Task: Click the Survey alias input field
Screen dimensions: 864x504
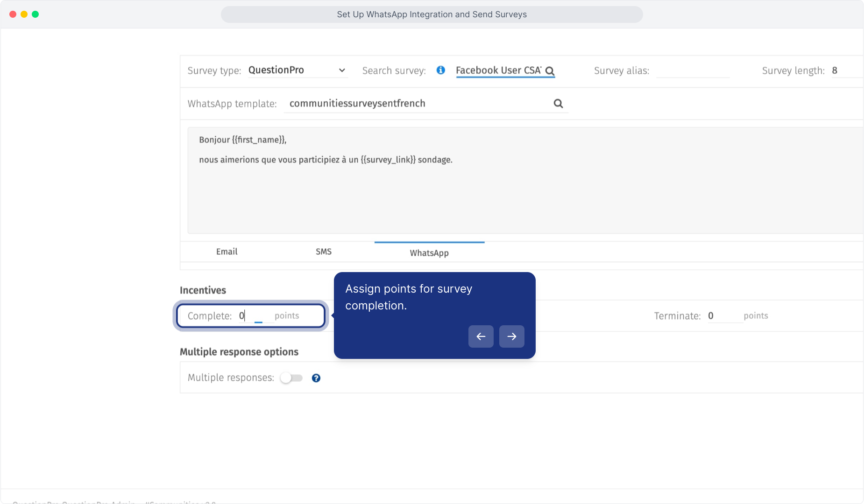Action: (x=693, y=70)
